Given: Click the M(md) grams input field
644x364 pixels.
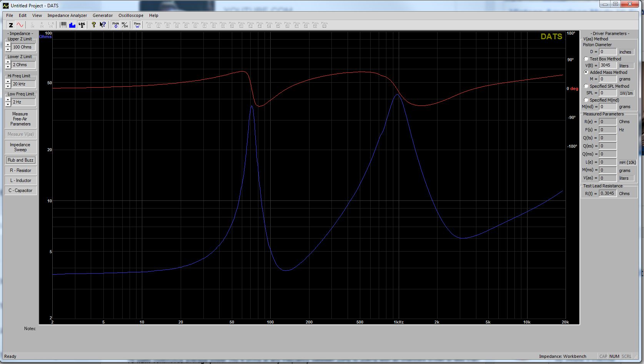Looking at the screenshot, I should (x=607, y=107).
